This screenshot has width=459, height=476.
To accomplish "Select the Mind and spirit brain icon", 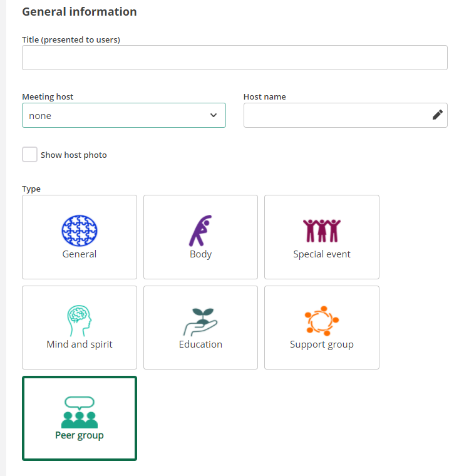I will pyautogui.click(x=80, y=321).
